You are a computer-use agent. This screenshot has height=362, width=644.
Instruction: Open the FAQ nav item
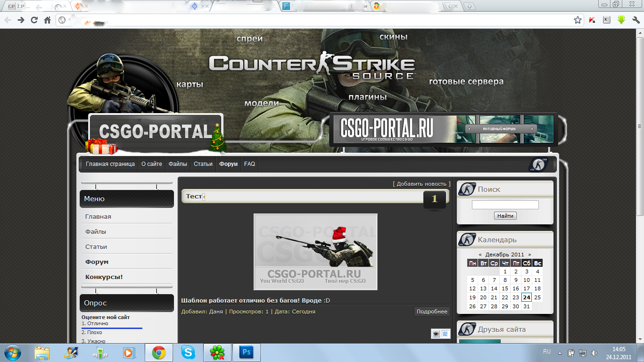point(249,164)
